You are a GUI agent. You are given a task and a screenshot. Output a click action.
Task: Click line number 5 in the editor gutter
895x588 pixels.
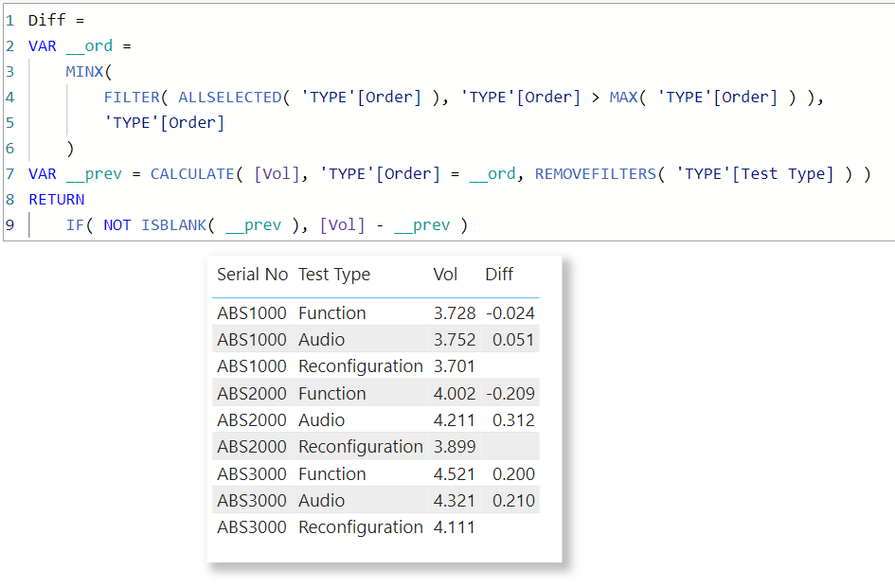[x=9, y=123]
